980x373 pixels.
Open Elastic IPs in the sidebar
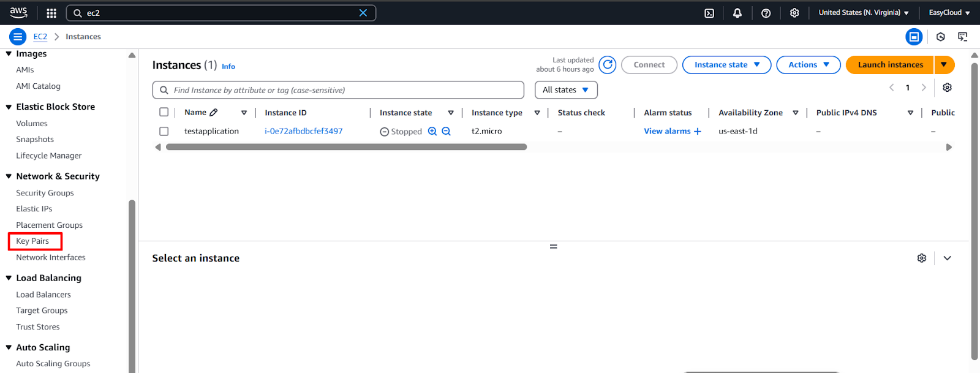(34, 209)
